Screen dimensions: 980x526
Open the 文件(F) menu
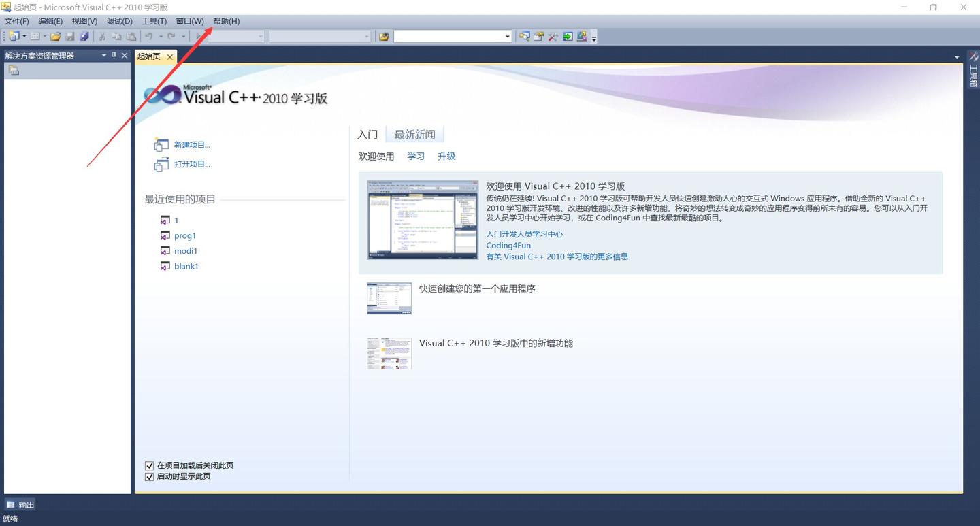pos(16,21)
